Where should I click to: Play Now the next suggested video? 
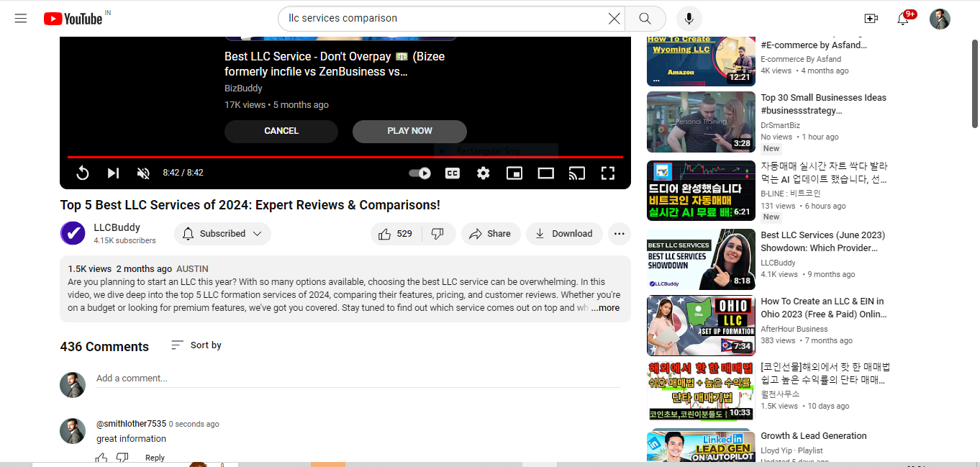point(409,131)
